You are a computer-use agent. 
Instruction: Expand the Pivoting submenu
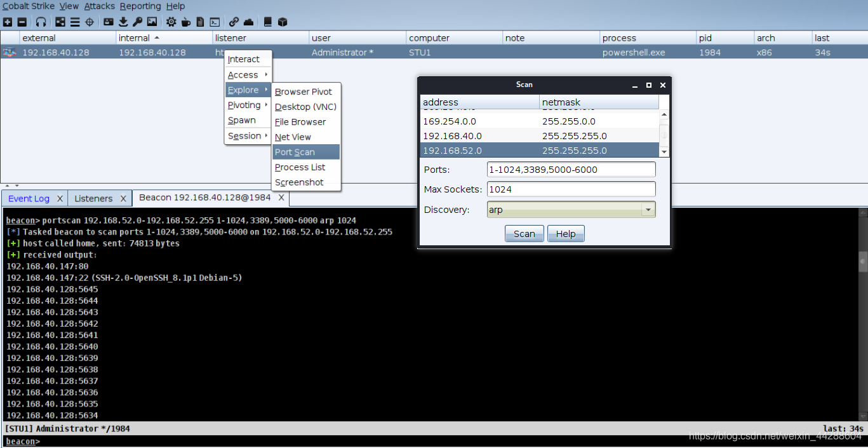[x=248, y=105]
